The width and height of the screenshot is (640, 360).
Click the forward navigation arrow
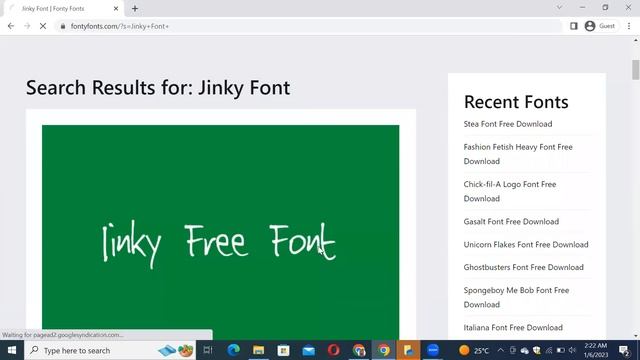tap(27, 26)
